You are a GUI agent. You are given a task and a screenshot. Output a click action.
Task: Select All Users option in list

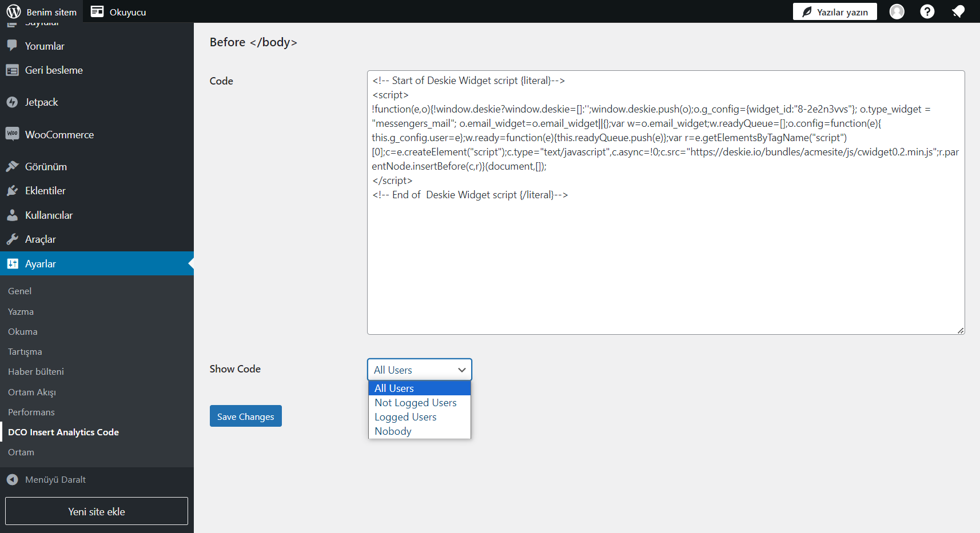[420, 388]
